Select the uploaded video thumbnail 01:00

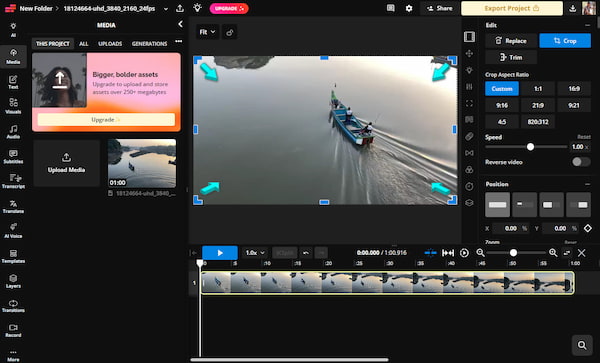142,163
